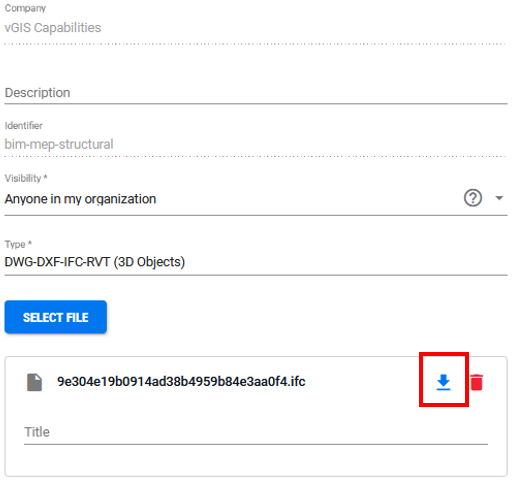The height and width of the screenshot is (482, 512).
Task: Open the Visibility help question mark
Action: click(x=473, y=198)
